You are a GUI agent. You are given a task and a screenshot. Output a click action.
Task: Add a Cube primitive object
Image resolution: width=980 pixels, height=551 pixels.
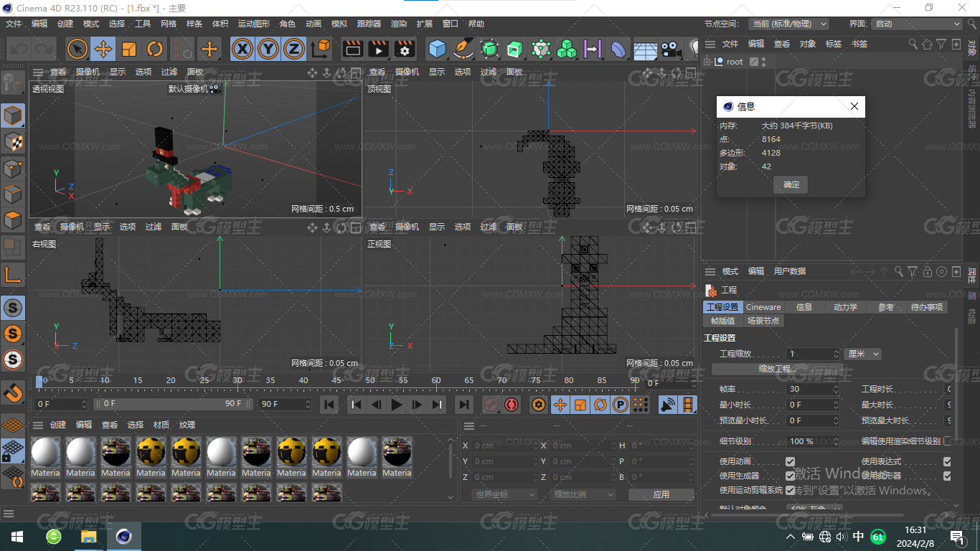pyautogui.click(x=438, y=49)
